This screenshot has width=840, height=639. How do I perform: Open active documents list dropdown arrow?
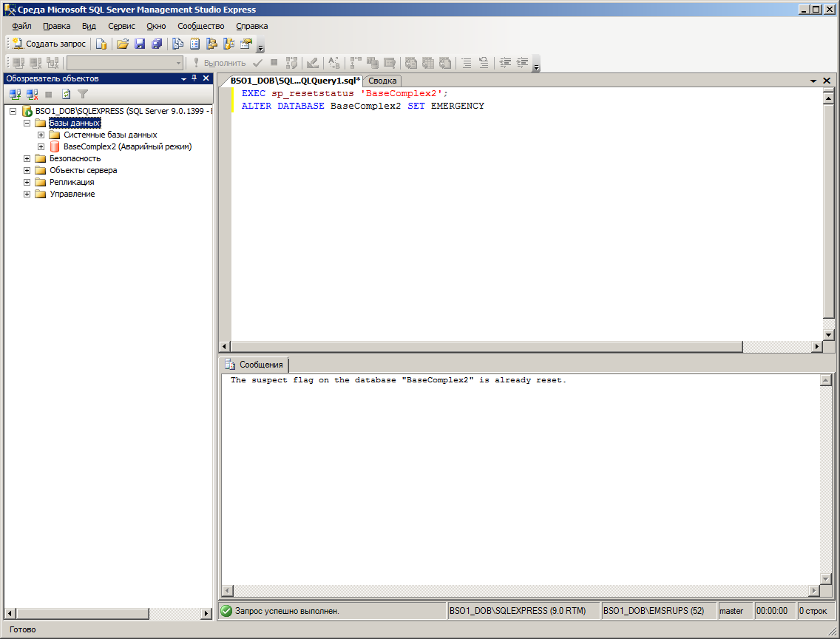tap(813, 81)
